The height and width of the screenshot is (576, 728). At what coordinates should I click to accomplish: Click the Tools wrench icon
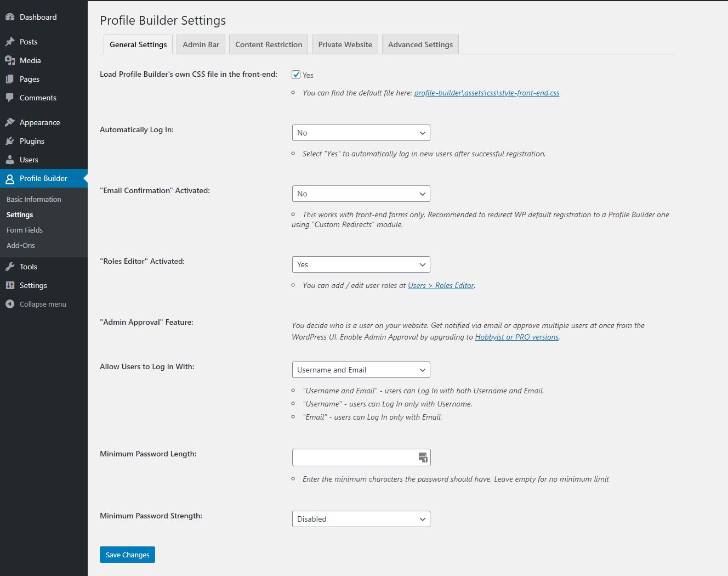point(10,267)
